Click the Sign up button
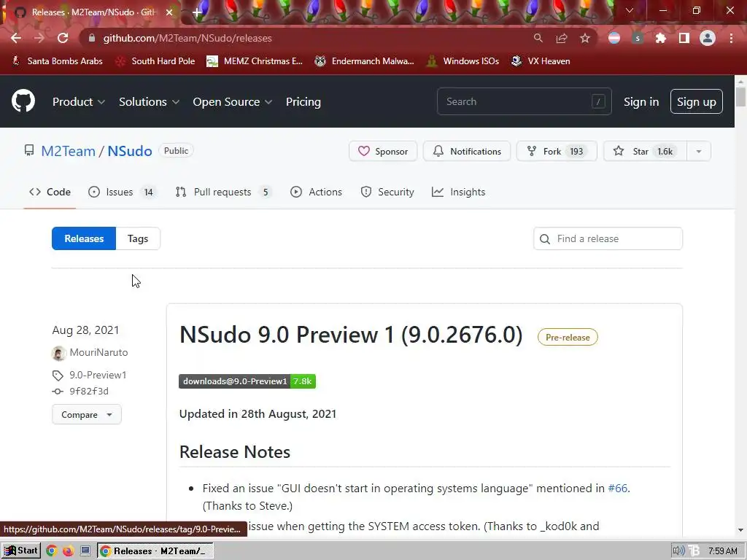This screenshot has height=560, width=747. (697, 102)
